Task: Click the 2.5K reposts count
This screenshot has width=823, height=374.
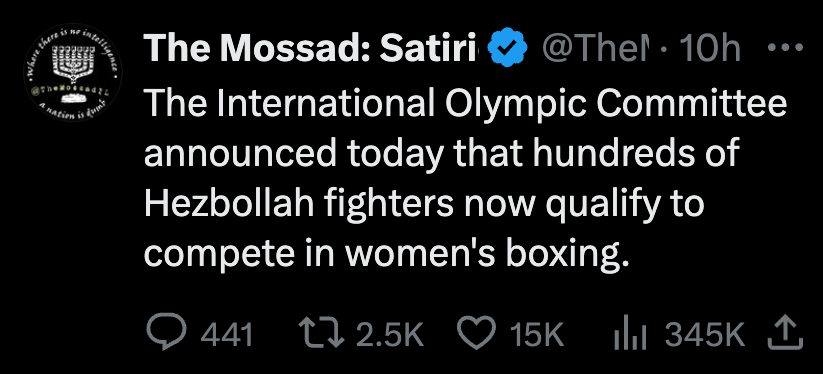Action: (x=389, y=335)
